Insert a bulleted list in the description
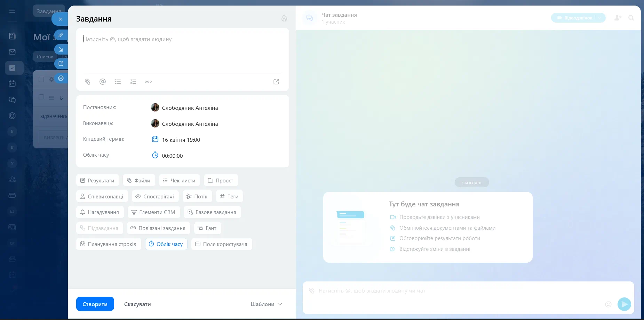This screenshot has height=320, width=644. click(118, 82)
